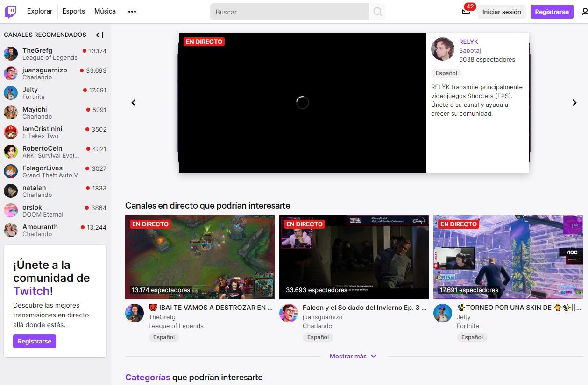Click the Twitch logo home icon

pos(11,12)
